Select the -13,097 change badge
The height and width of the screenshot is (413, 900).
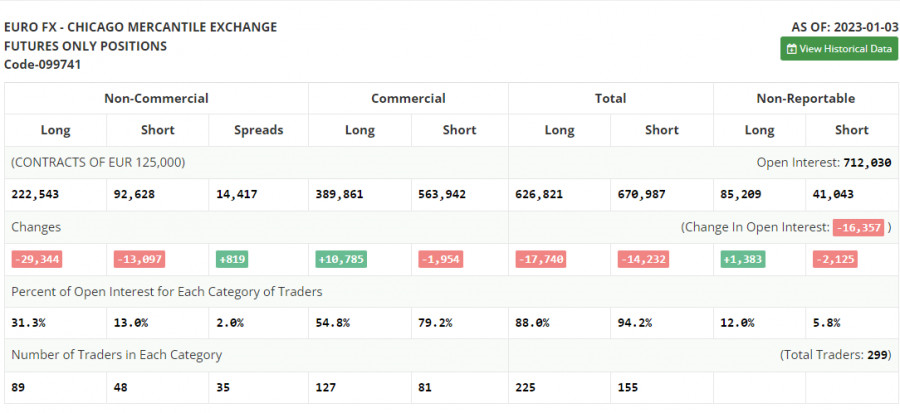[139, 259]
